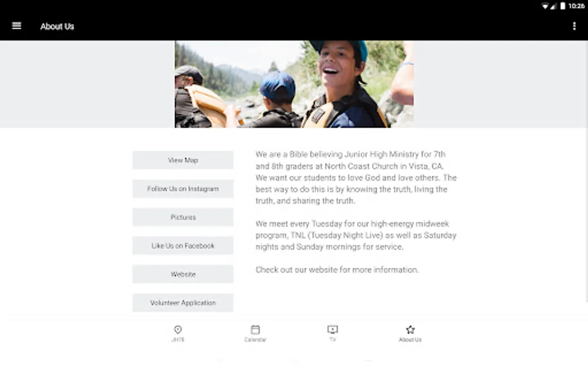Switch to the TV tab icon
Screen dimensions: 588x368
pos(333,330)
